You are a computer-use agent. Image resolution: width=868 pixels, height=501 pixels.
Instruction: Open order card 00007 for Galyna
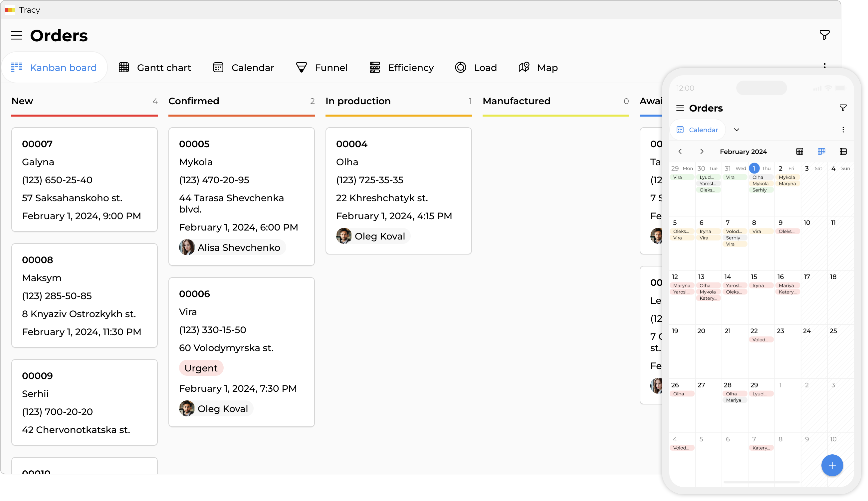pyautogui.click(x=85, y=180)
